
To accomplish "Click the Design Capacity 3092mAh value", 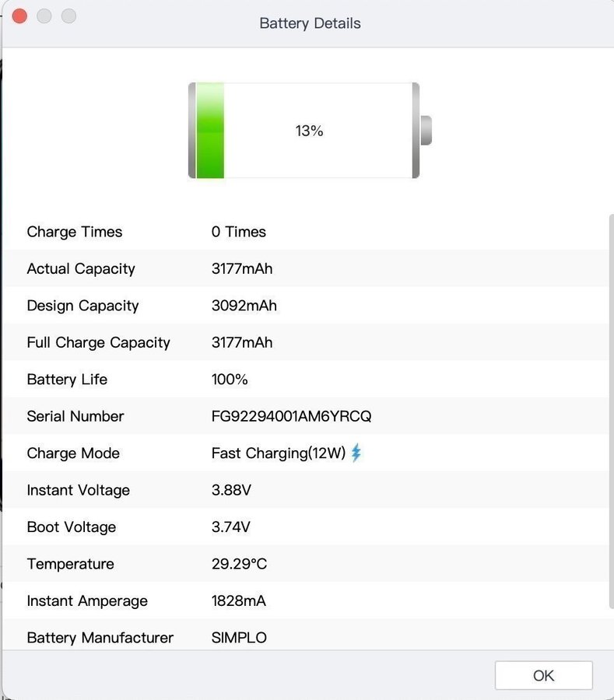I will [244, 306].
